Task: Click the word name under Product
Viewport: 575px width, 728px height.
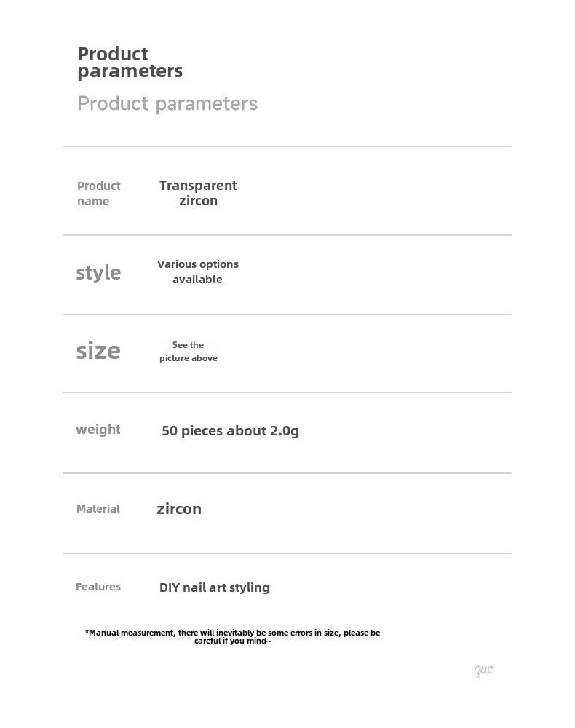Action: tap(93, 202)
